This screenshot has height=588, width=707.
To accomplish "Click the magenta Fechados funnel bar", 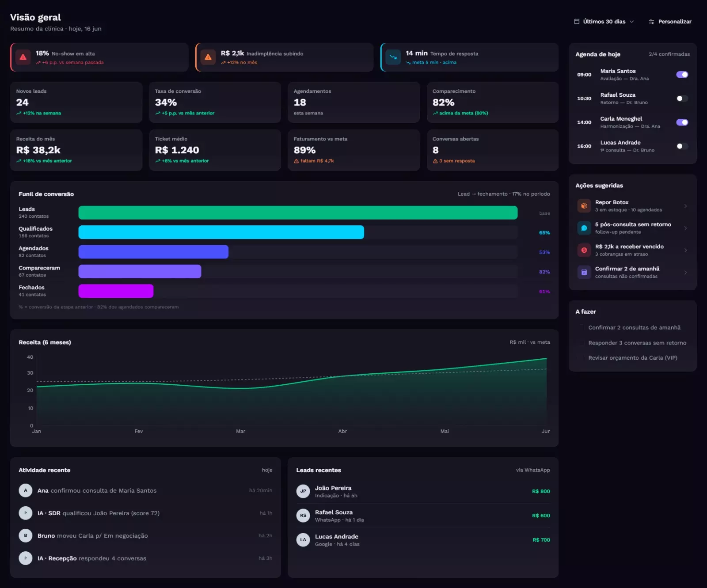I will (x=116, y=291).
